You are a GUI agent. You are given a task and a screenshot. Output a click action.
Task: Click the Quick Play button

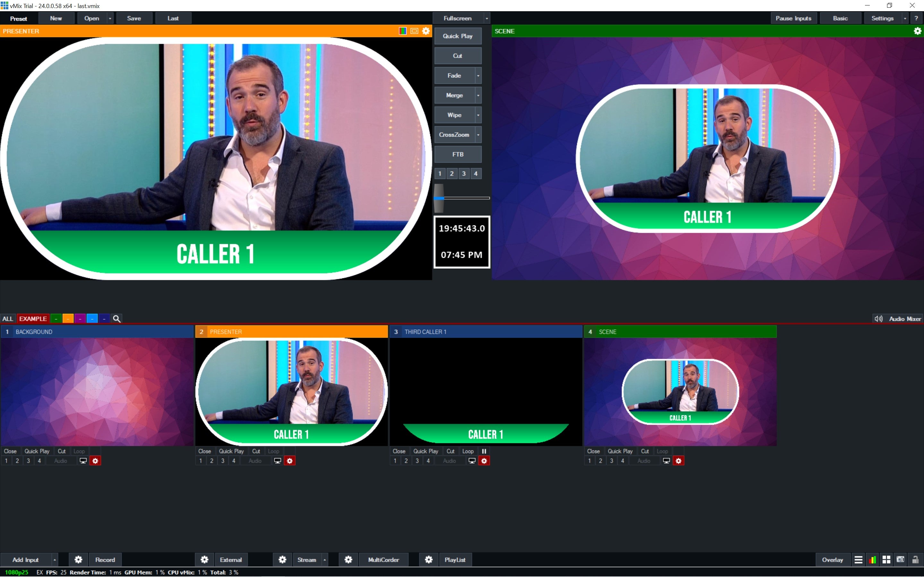pos(458,36)
